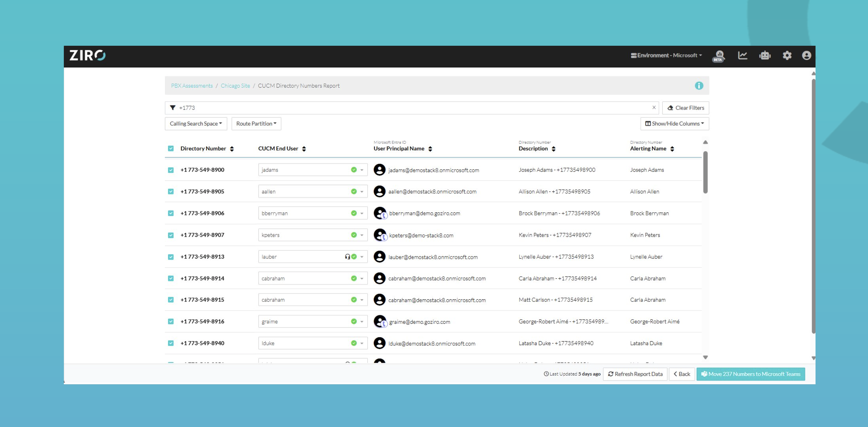Click into the +1773 filter input field
The height and width of the screenshot is (427, 868).
(411, 108)
